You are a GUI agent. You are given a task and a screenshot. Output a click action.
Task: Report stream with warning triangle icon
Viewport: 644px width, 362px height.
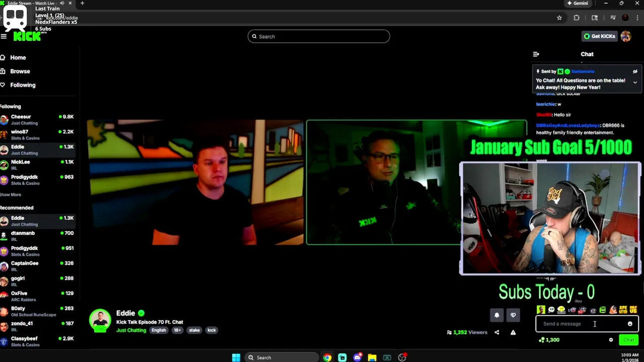(x=513, y=332)
